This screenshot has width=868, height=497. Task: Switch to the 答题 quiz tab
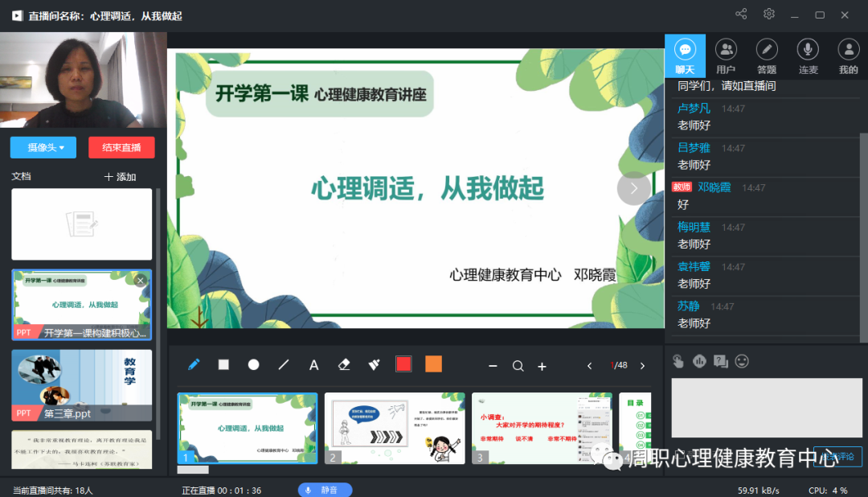tap(767, 56)
